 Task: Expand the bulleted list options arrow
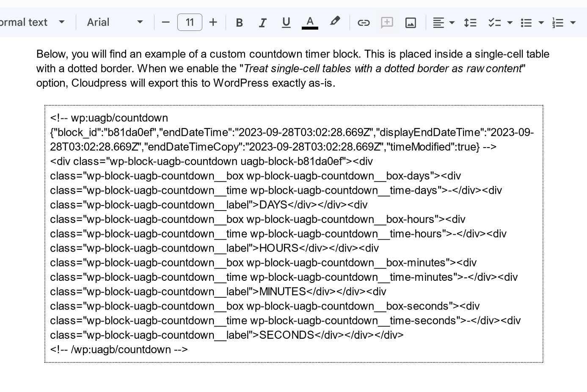pos(541,22)
